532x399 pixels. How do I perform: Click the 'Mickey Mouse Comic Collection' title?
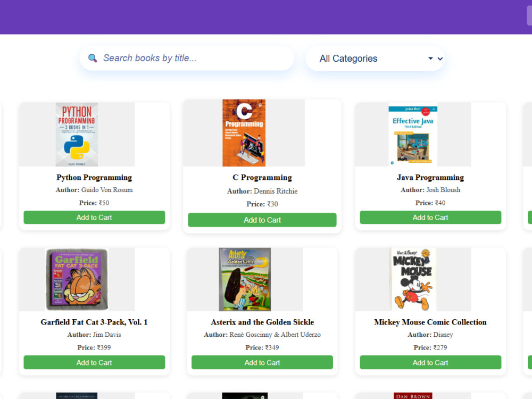tap(430, 322)
